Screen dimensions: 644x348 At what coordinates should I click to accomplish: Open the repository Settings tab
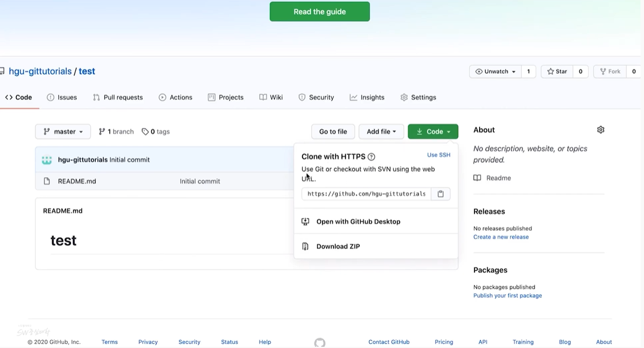[418, 97]
